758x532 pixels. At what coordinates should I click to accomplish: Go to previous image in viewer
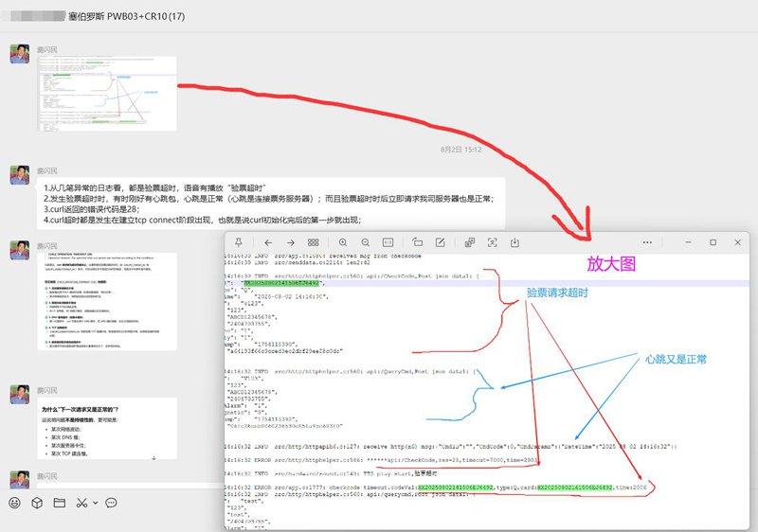(x=269, y=243)
